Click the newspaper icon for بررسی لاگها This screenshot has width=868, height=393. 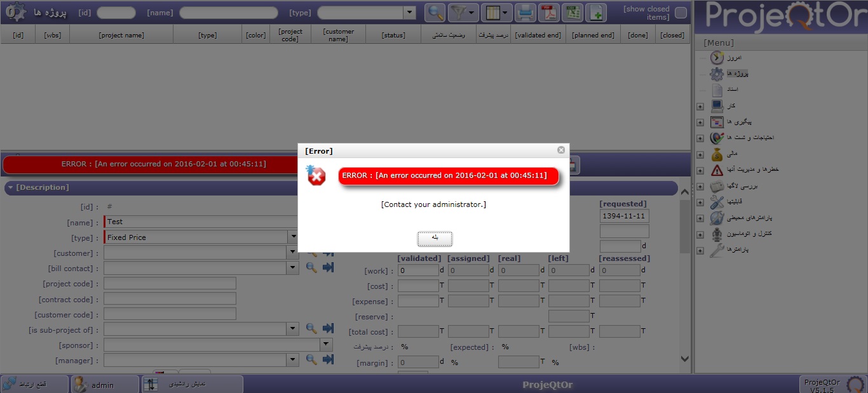pos(717,186)
